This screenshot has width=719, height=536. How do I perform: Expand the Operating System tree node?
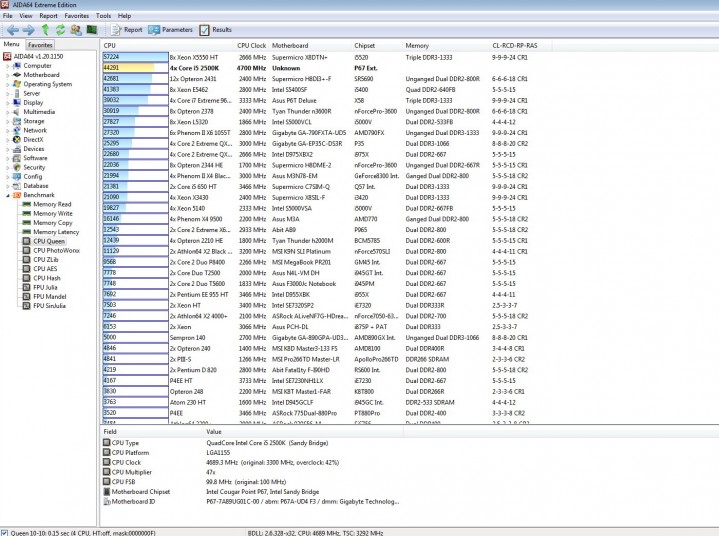tap(7, 84)
